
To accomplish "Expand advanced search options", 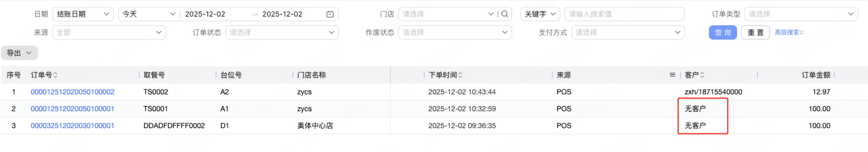I will click(789, 32).
